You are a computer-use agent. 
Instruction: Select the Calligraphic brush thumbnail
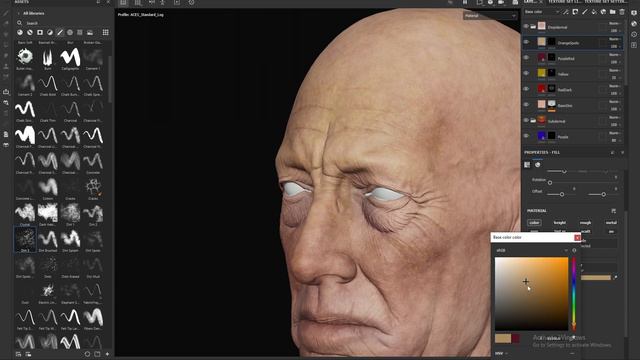70,57
